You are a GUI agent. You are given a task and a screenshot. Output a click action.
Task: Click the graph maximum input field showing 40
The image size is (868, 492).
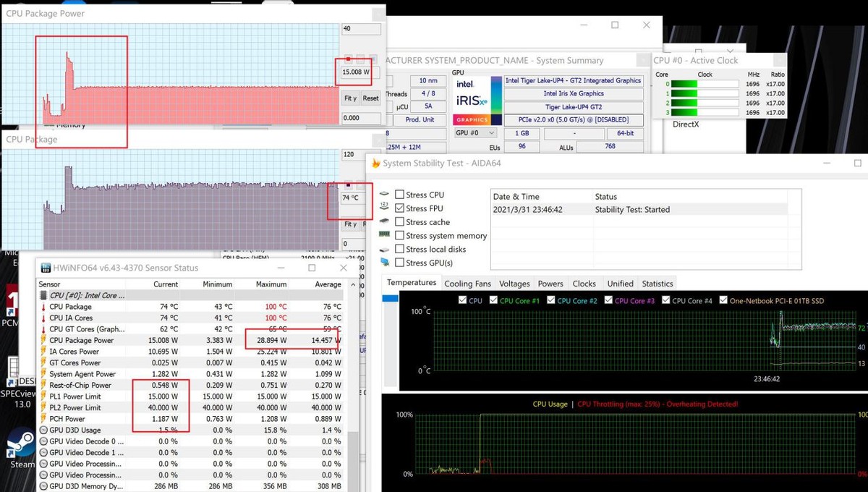[x=360, y=29]
